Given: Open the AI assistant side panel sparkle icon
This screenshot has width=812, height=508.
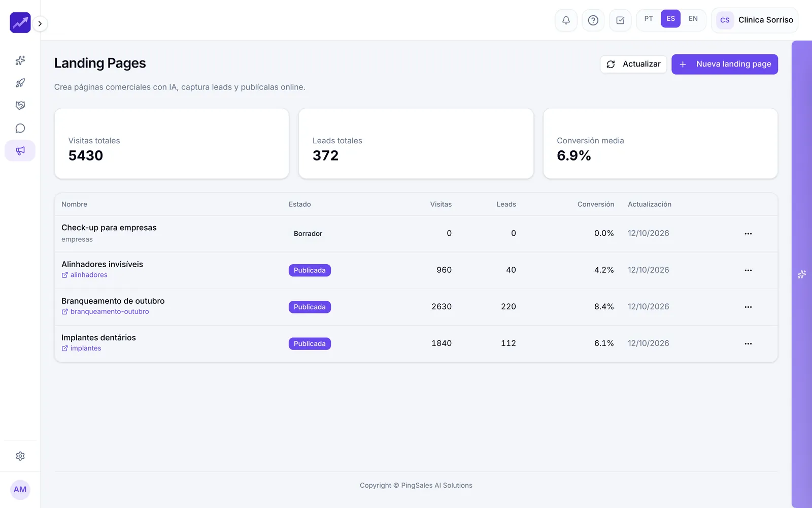Looking at the screenshot, I should tap(802, 274).
